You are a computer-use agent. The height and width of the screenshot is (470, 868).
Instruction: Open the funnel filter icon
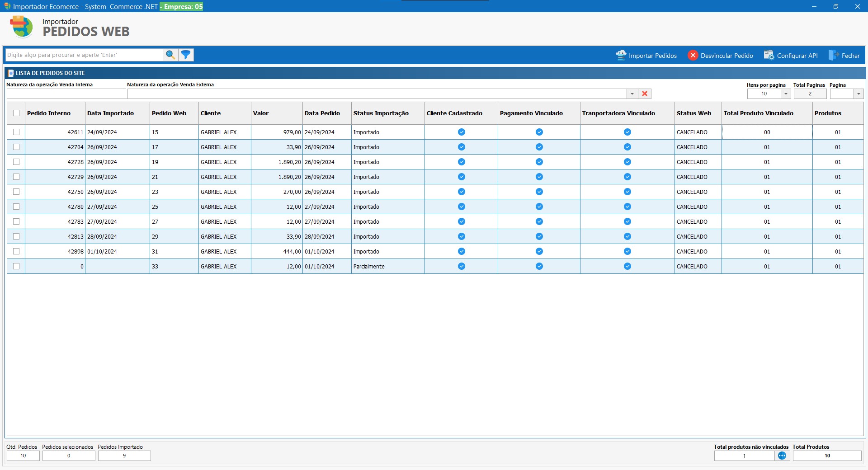coord(186,55)
